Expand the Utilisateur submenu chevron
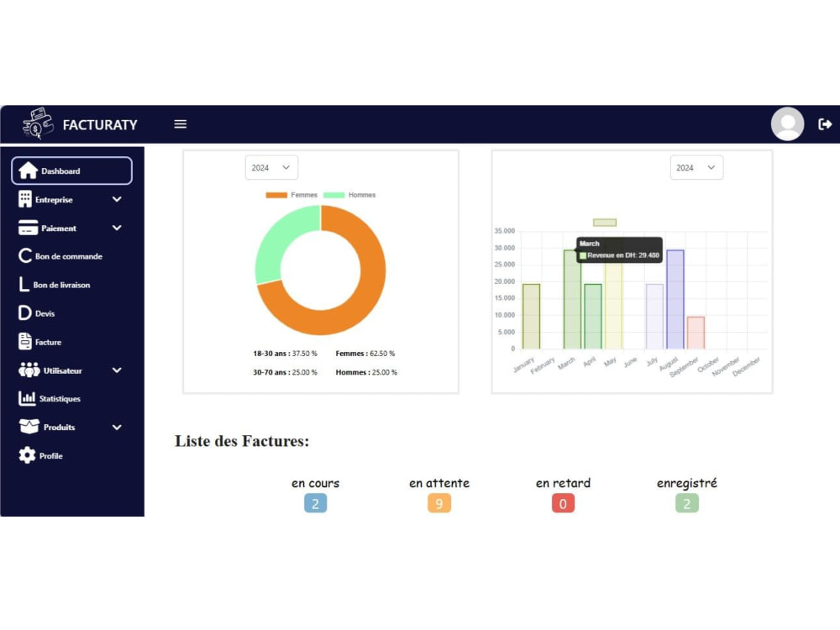This screenshot has width=840, height=630. (x=117, y=370)
